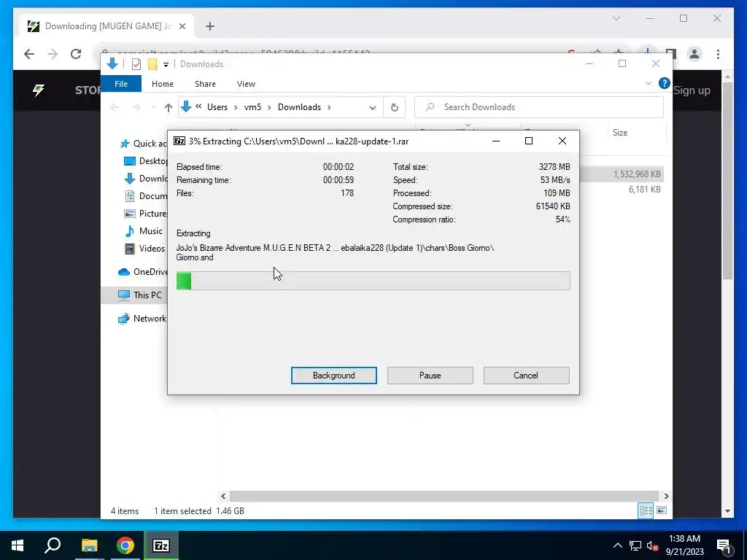
Task: Click scrollbar right arrow in Explorer
Action: 666,496
